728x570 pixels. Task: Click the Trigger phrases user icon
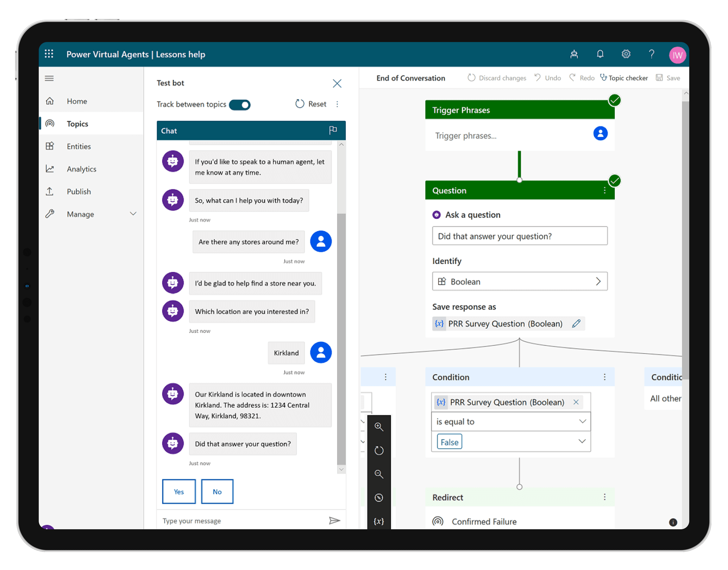click(600, 133)
